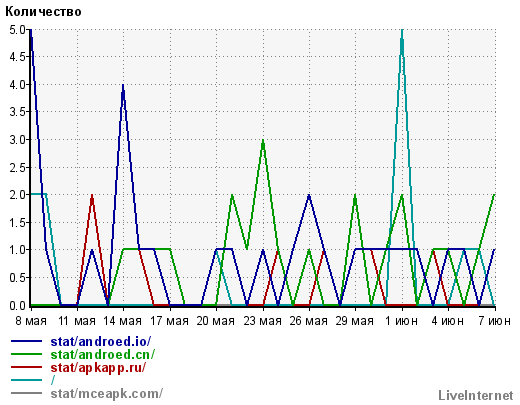The height and width of the screenshot is (405, 520).
Task: Click the 23 мая date label
Action: [x=262, y=321]
